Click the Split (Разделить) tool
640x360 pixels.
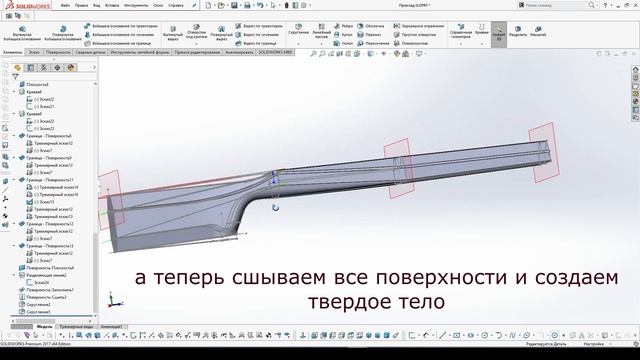(518, 31)
